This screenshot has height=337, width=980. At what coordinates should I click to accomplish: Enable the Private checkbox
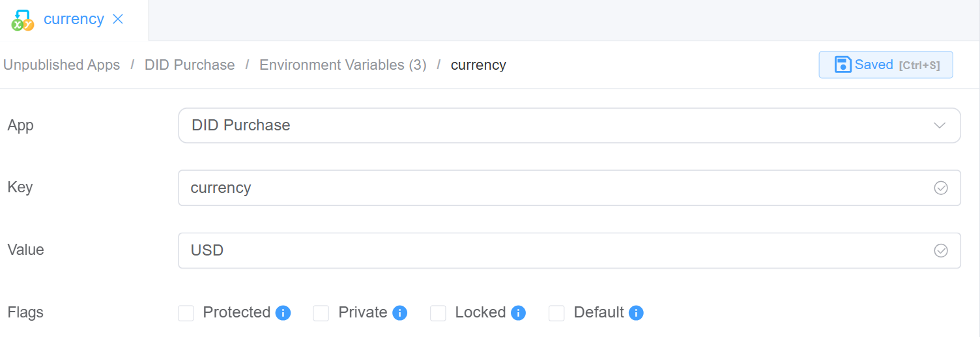click(321, 314)
